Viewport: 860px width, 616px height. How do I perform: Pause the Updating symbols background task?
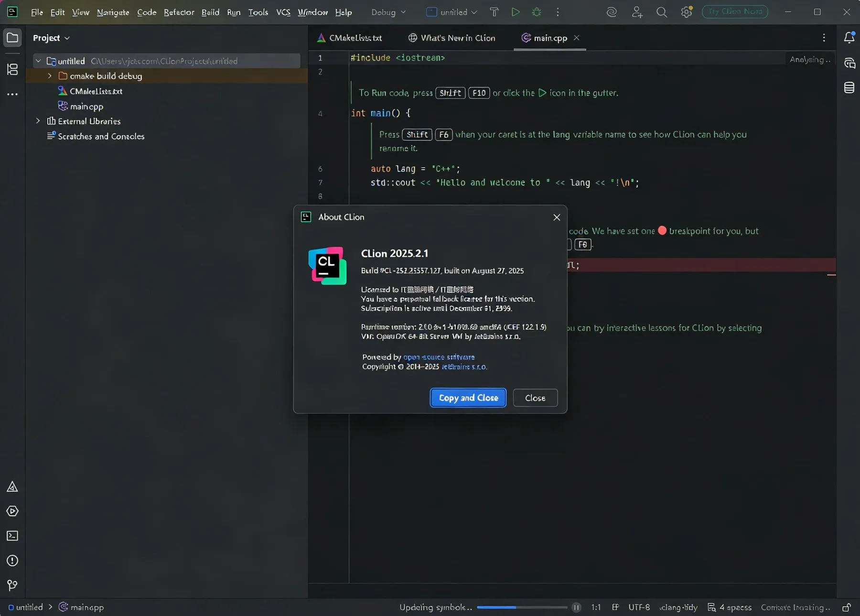coord(577,607)
